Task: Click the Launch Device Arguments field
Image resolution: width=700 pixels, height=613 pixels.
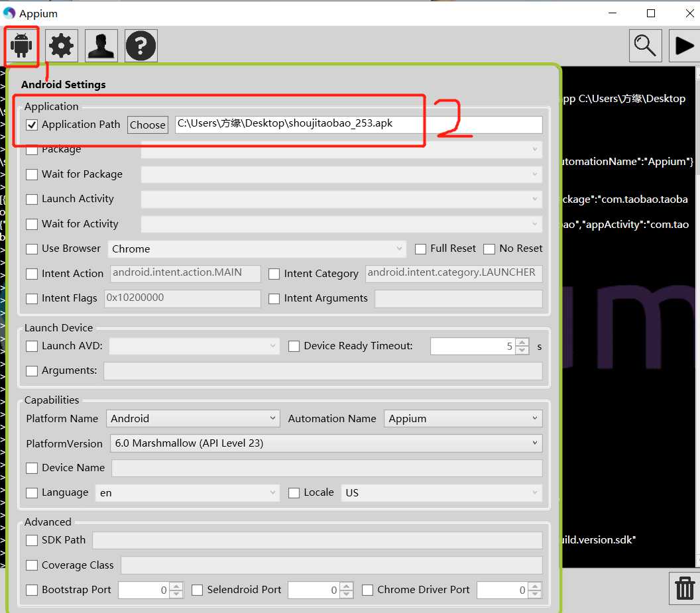Action: coord(323,371)
